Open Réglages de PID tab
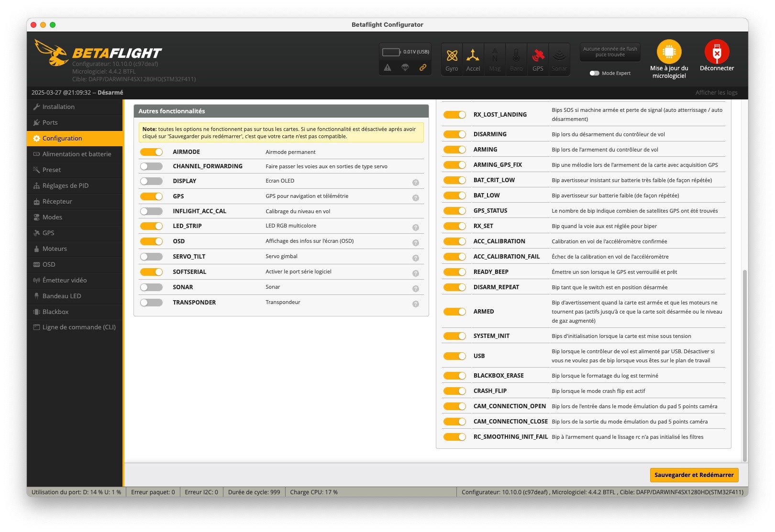This screenshot has height=532, width=775. pos(75,186)
